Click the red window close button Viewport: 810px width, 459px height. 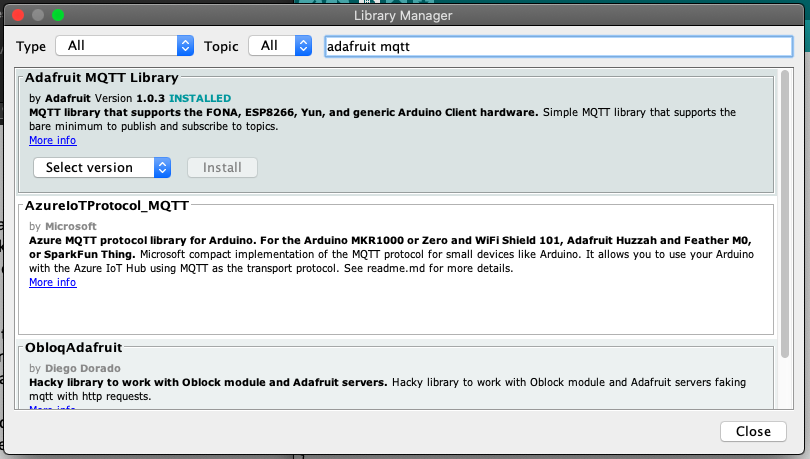(18, 15)
